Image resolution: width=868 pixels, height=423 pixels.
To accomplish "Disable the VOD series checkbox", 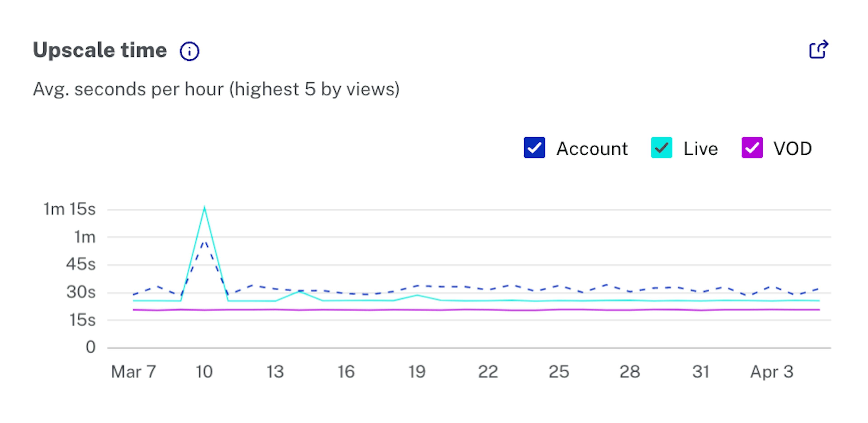I will click(752, 148).
